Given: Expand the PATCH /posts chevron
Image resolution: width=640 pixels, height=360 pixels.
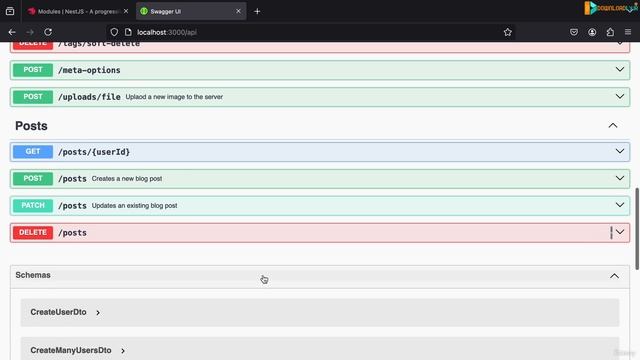Looking at the screenshot, I should (x=620, y=205).
